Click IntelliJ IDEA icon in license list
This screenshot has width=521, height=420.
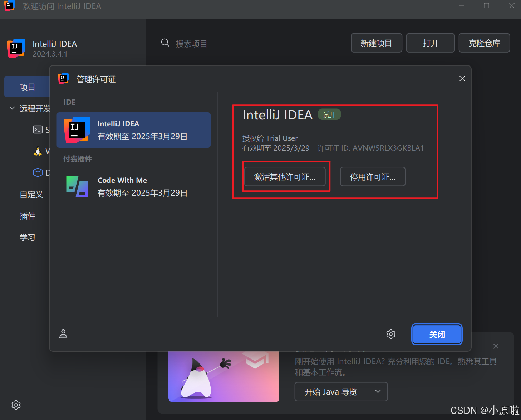coord(77,130)
